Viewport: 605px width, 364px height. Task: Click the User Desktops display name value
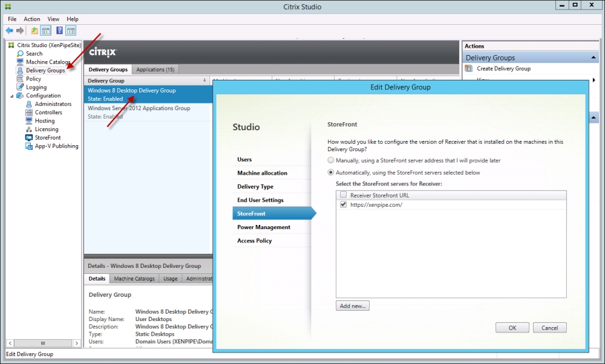click(154, 319)
